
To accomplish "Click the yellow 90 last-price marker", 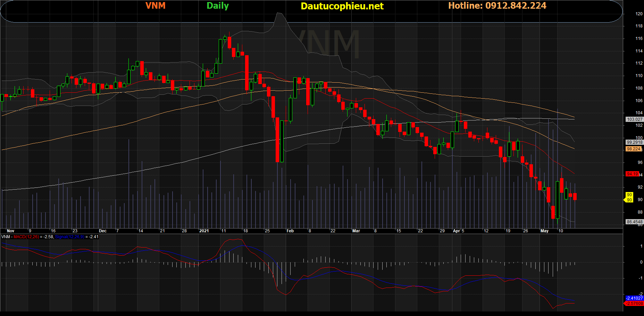I will click(x=629, y=197).
